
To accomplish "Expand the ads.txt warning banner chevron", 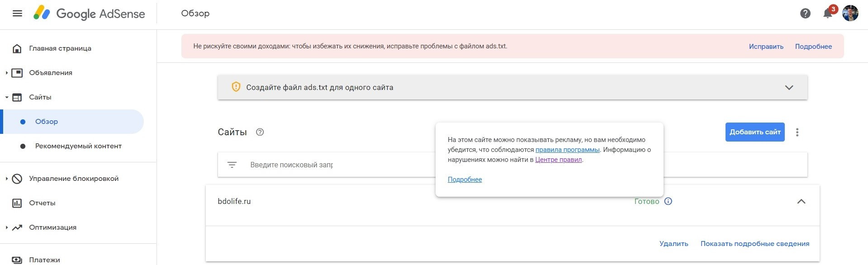I will click(789, 87).
